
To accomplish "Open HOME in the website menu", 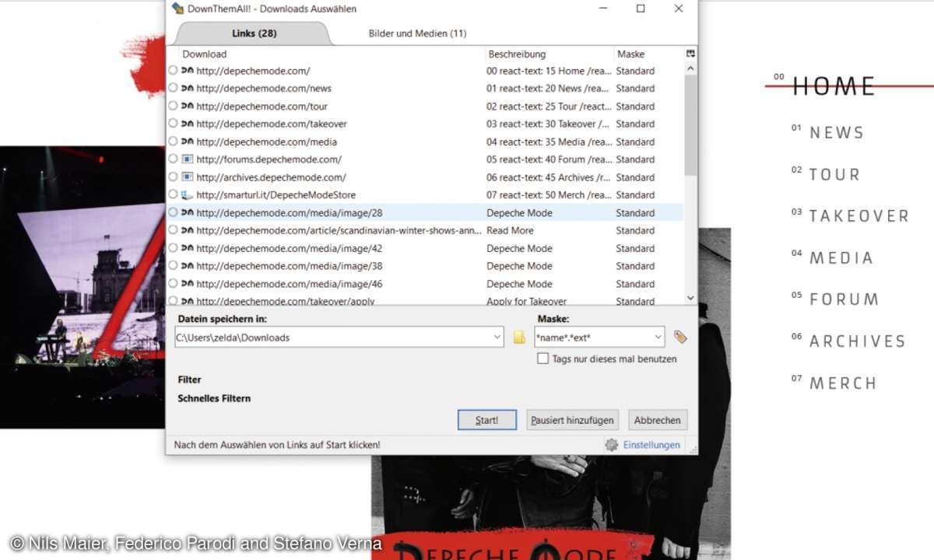I will click(834, 86).
